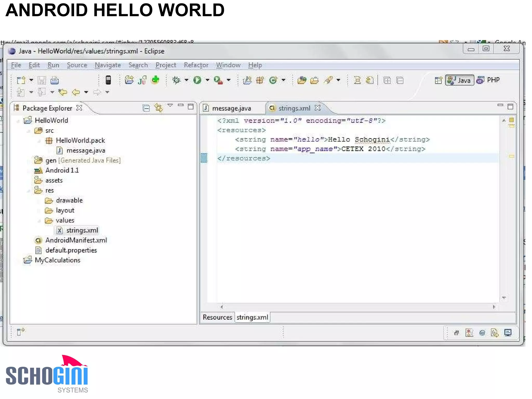Open the Run dropdown arrow

click(x=208, y=80)
